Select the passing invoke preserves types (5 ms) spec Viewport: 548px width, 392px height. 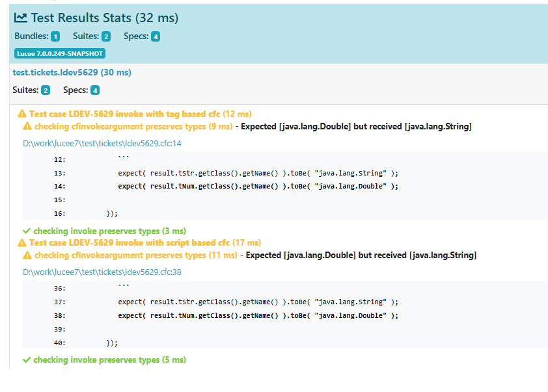click(110, 359)
